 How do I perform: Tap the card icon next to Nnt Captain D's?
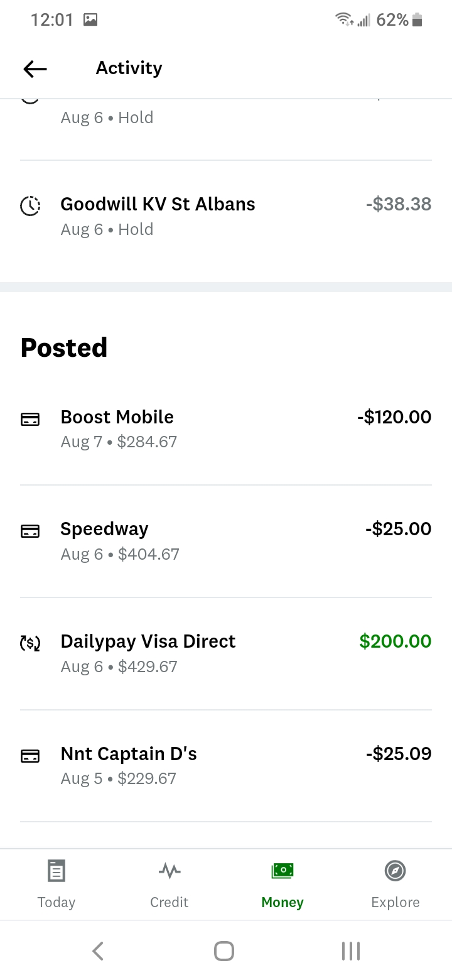(30, 755)
